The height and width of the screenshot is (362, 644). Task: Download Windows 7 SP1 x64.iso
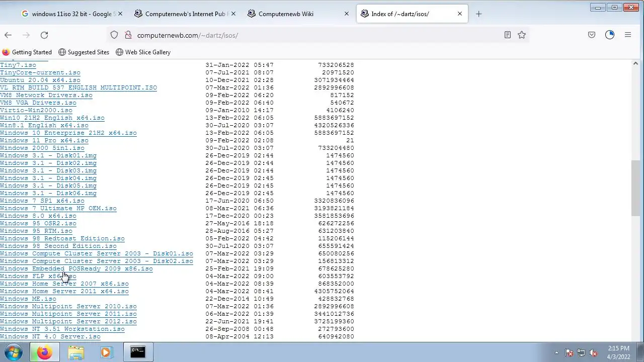(x=42, y=201)
